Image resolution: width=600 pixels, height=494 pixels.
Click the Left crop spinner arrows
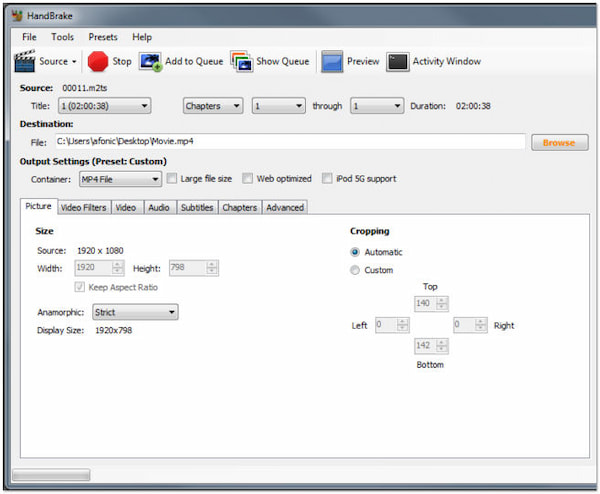[403, 325]
